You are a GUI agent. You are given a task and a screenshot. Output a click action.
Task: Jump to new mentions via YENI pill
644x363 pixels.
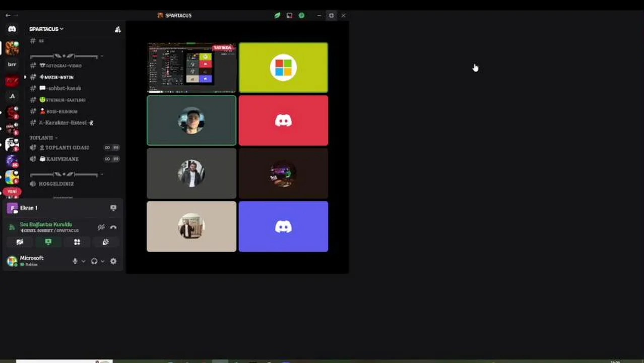tap(12, 192)
